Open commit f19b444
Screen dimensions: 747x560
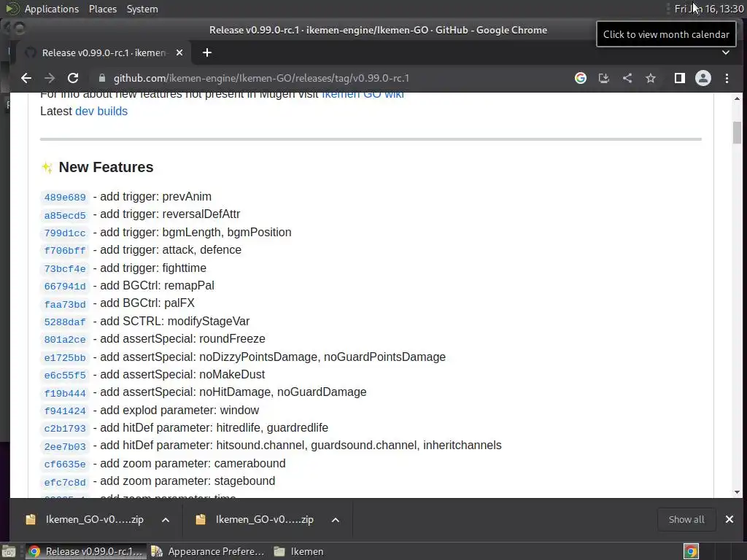tap(65, 393)
